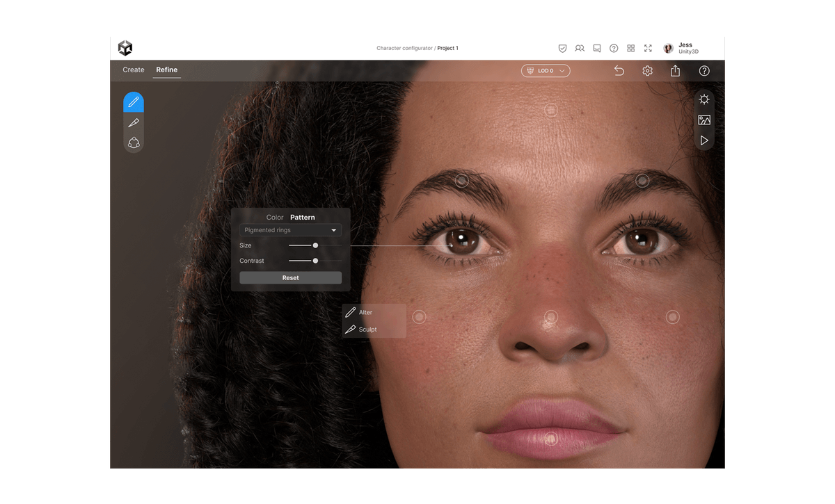The width and height of the screenshot is (835, 504).
Task: Switch to the Create tab
Action: click(x=133, y=70)
